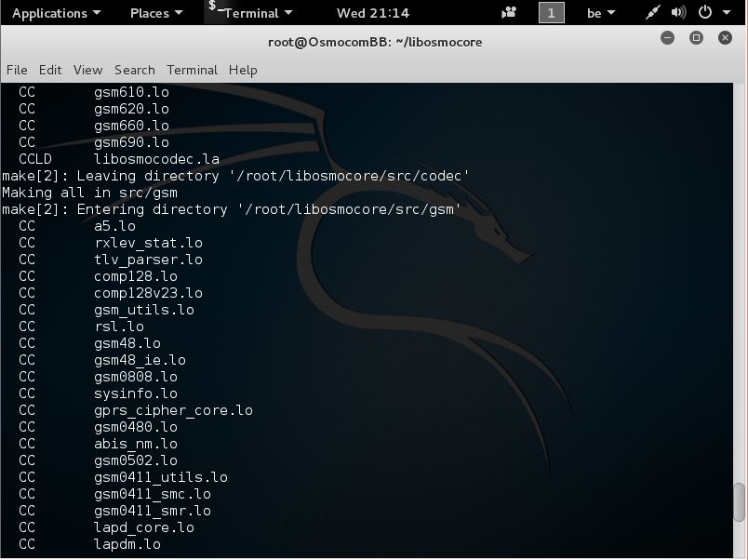Click the text gsm610.lo

pyautogui.click(x=131, y=92)
